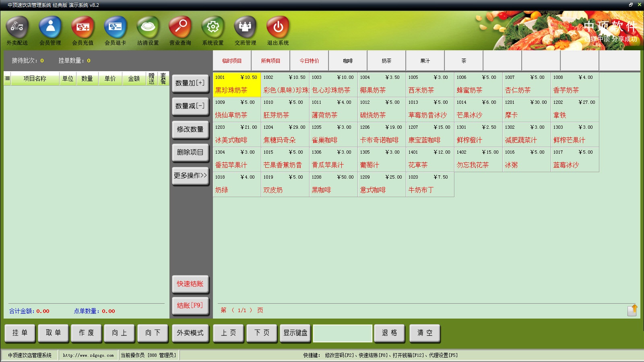Viewport: 644px width, 362px height.
Task: Toggle 外卖模式 takeaway mode button
Action: coord(190,333)
